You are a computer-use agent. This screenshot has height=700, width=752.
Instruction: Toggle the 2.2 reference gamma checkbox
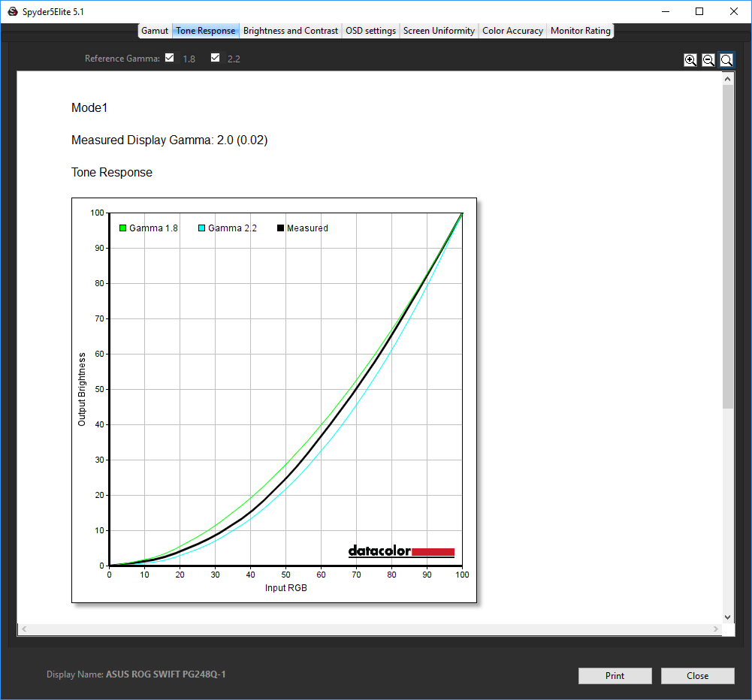tap(216, 58)
